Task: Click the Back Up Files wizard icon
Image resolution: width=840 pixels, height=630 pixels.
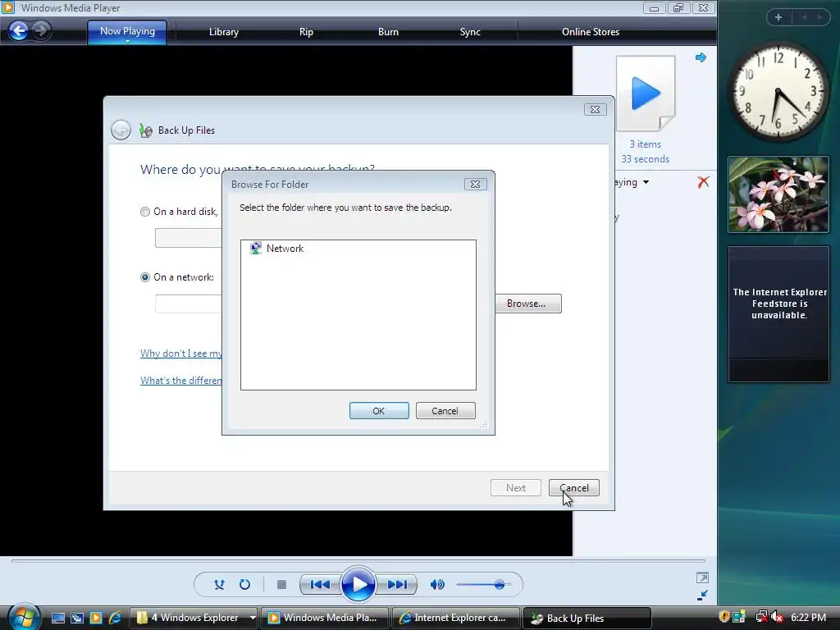Action: (146, 130)
